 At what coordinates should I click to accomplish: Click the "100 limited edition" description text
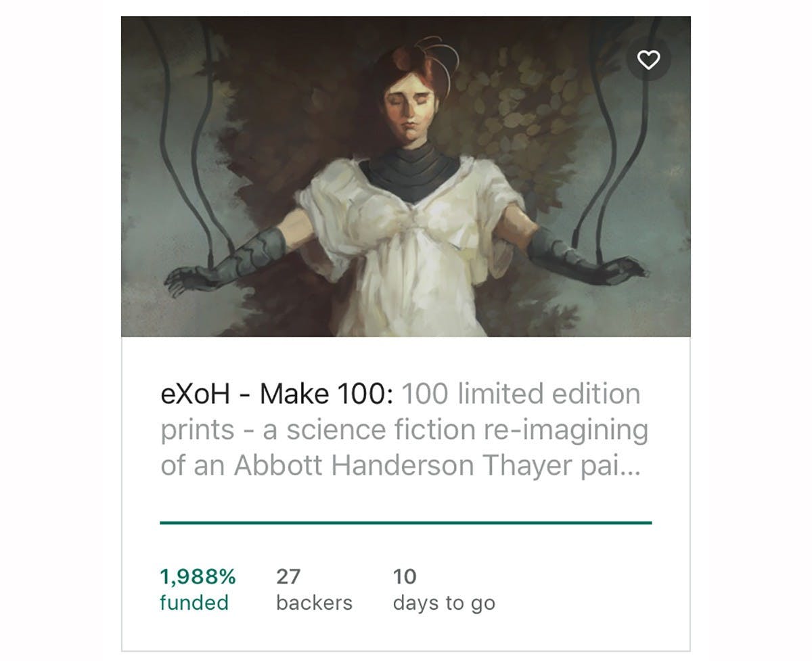click(x=521, y=394)
